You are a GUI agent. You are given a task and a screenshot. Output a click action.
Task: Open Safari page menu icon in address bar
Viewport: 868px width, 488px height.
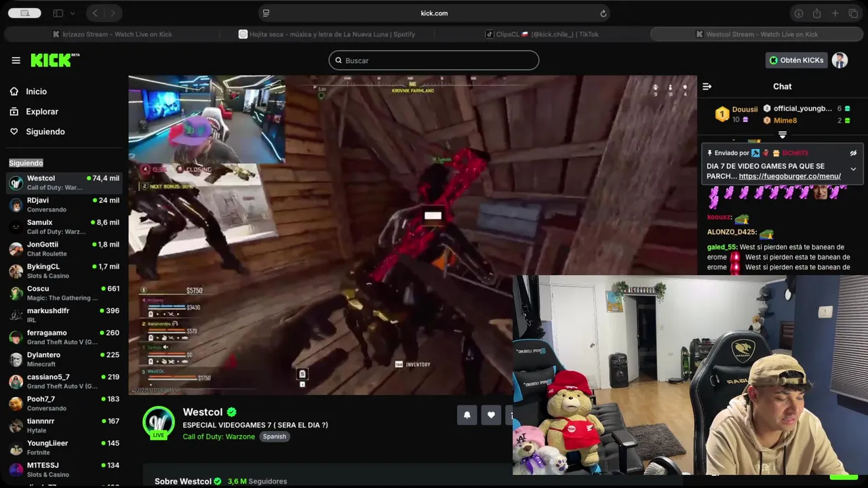266,13
